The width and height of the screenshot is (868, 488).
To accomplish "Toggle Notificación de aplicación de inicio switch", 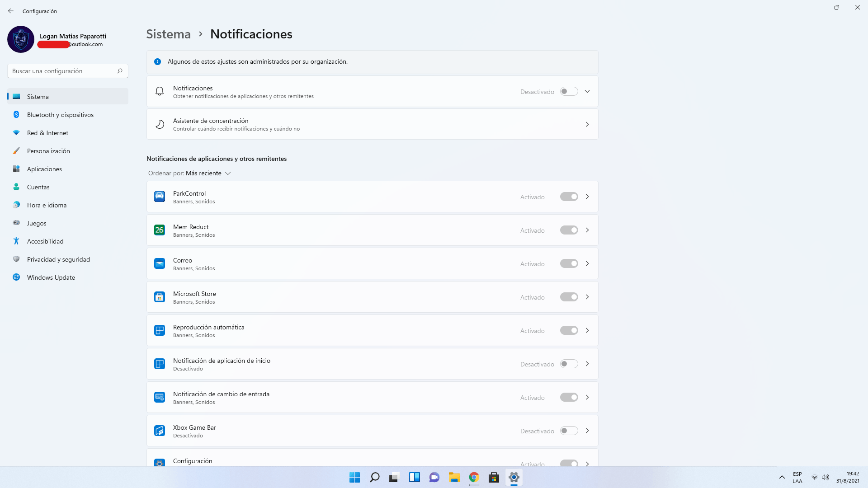I will pyautogui.click(x=569, y=364).
